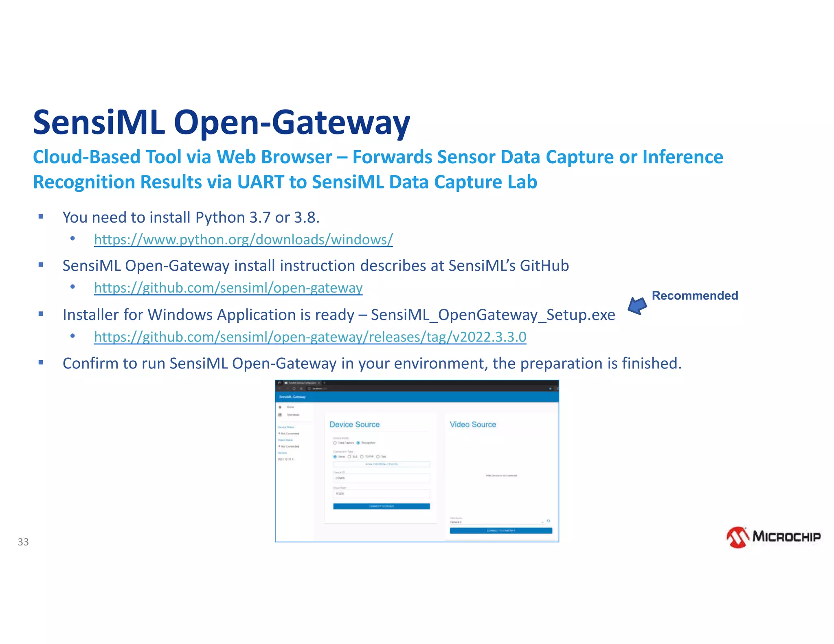
Task: Open a new browser tab with plus
Action: pyautogui.click(x=325, y=383)
